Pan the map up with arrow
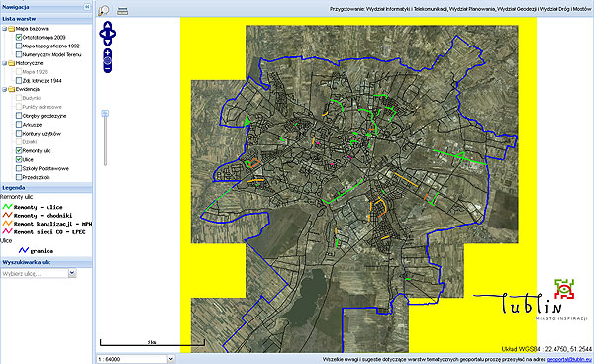The height and width of the screenshot is (364, 594). tap(108, 25)
